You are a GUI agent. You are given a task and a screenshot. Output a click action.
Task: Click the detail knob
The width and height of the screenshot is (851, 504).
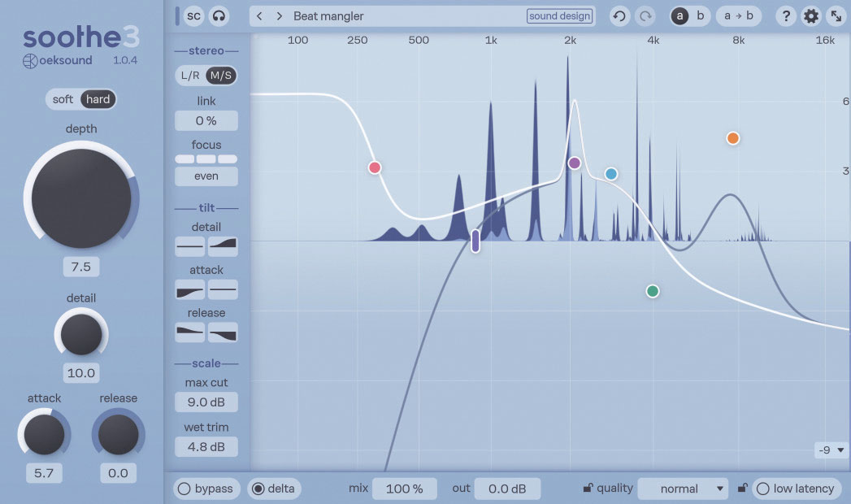pyautogui.click(x=81, y=335)
